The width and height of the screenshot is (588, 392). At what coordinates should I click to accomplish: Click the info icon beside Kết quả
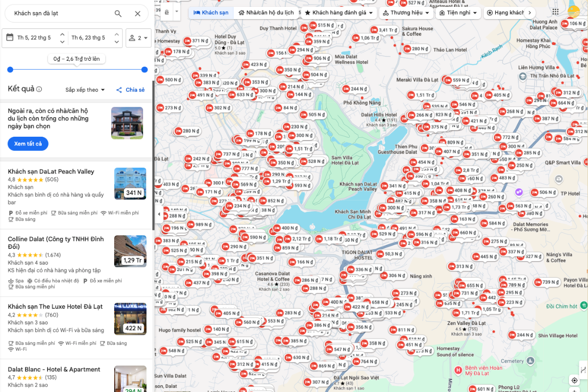[x=39, y=89]
